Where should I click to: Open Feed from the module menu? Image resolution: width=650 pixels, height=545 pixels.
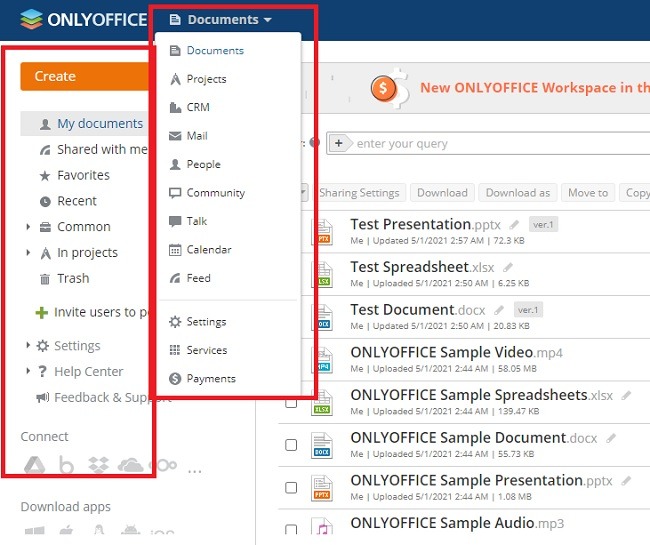(x=199, y=278)
